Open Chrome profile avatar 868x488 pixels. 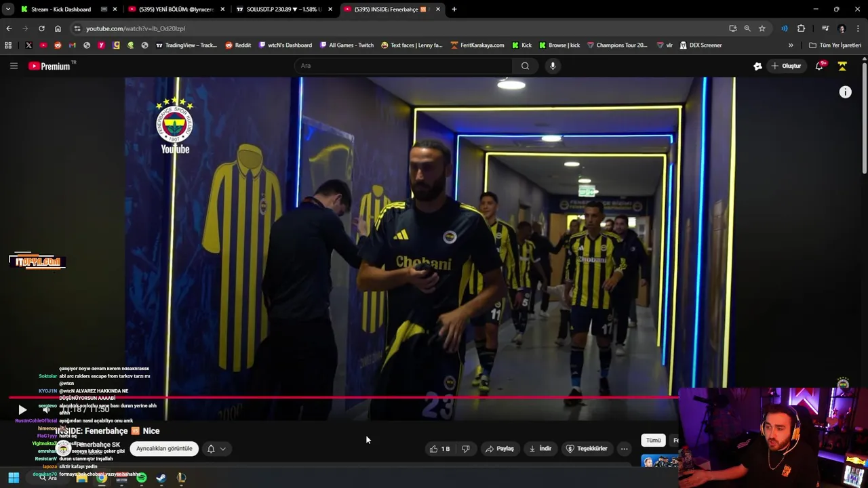tap(842, 28)
